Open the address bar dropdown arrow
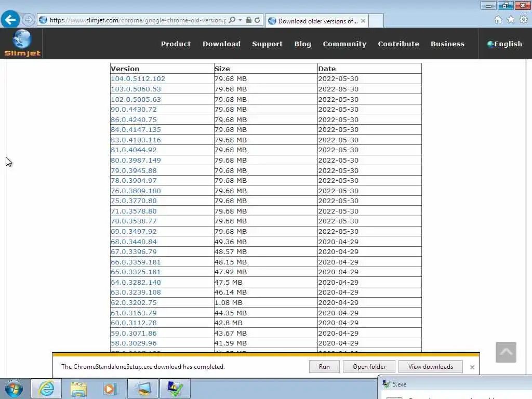Image resolution: width=532 pixels, height=399 pixels. pos(240,20)
